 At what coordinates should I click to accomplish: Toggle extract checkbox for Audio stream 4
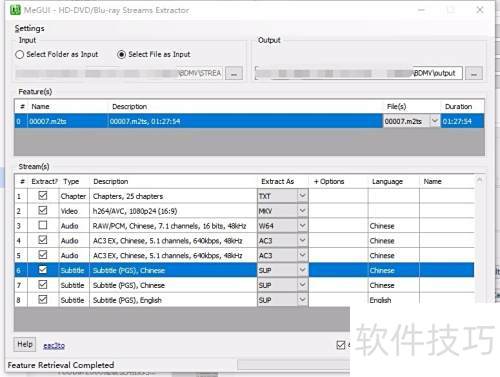click(43, 240)
